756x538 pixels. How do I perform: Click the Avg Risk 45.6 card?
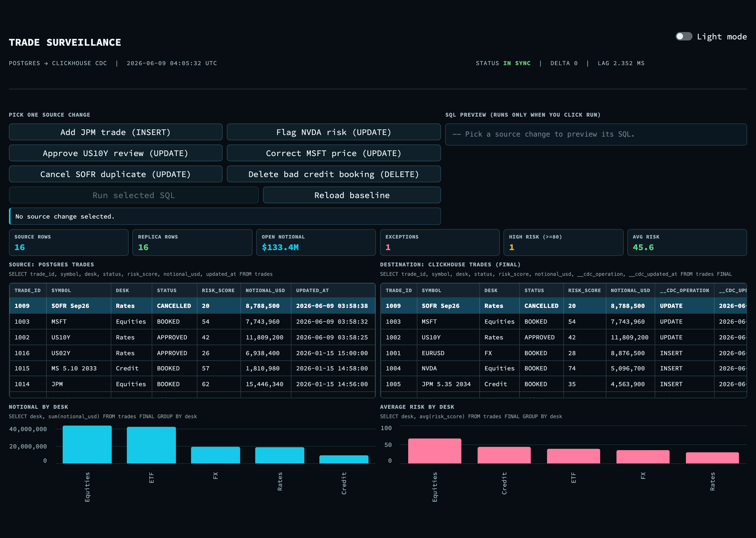tap(687, 242)
